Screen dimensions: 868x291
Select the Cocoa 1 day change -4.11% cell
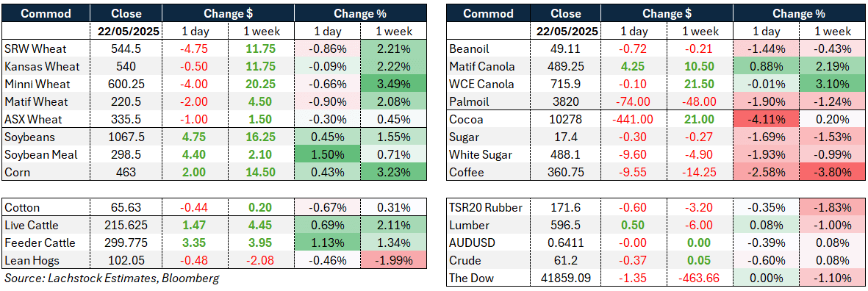767,120
